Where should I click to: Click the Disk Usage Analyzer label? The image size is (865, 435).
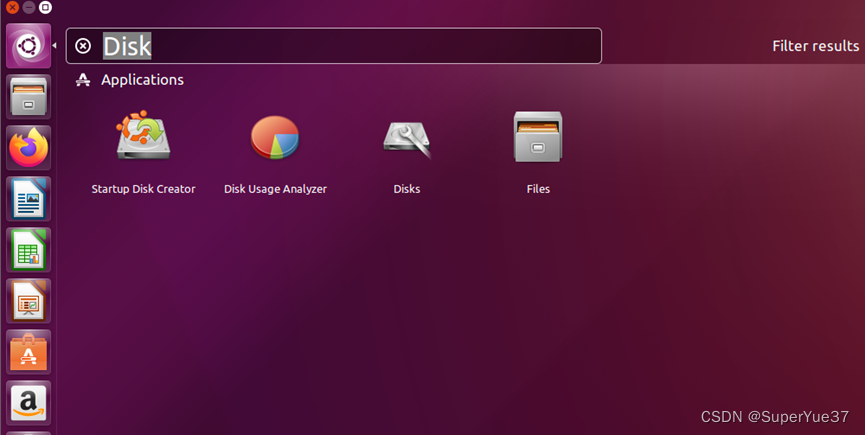pos(275,189)
